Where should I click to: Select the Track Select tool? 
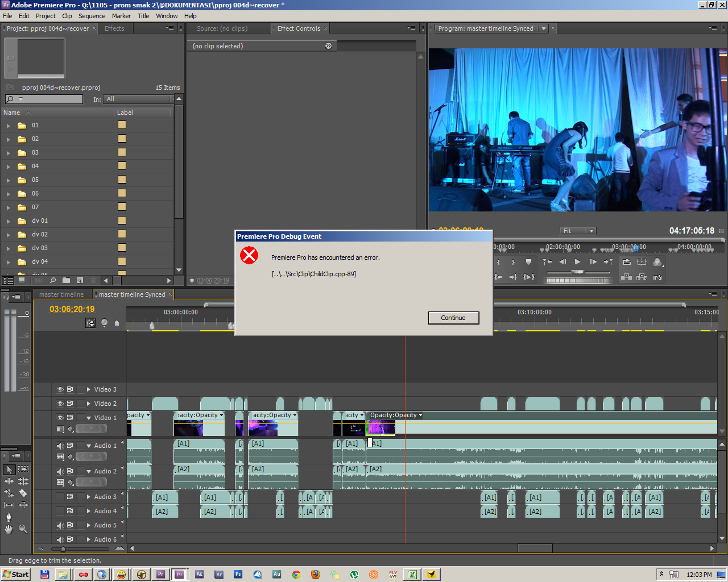coord(23,469)
